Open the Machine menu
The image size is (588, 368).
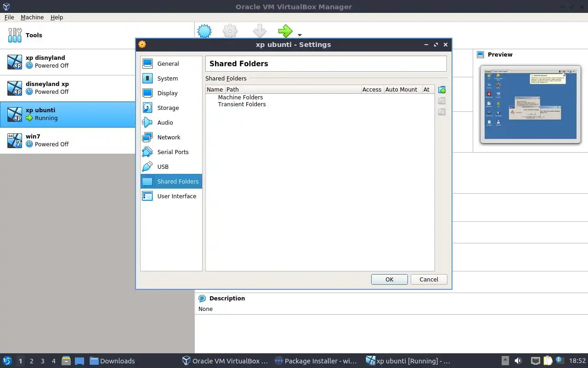click(x=32, y=17)
